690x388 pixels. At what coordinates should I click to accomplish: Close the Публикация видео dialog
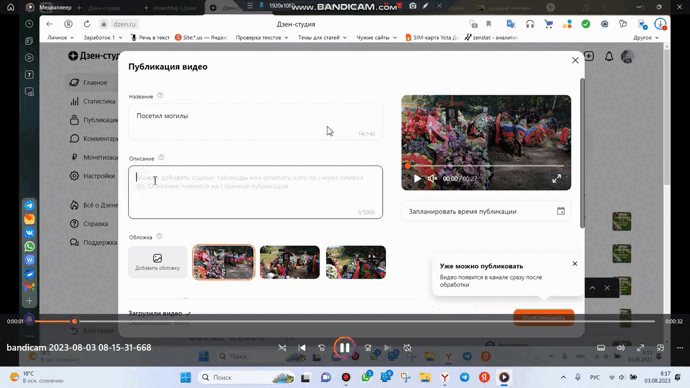click(x=575, y=60)
